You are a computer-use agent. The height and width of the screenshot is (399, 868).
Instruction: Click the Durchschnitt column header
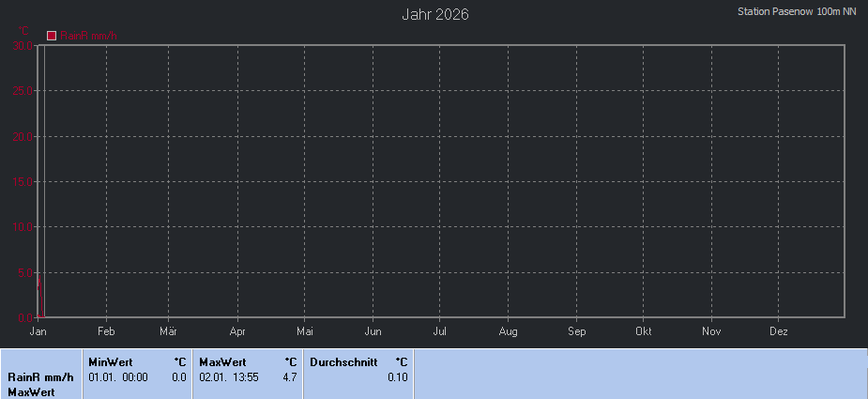[343, 361]
